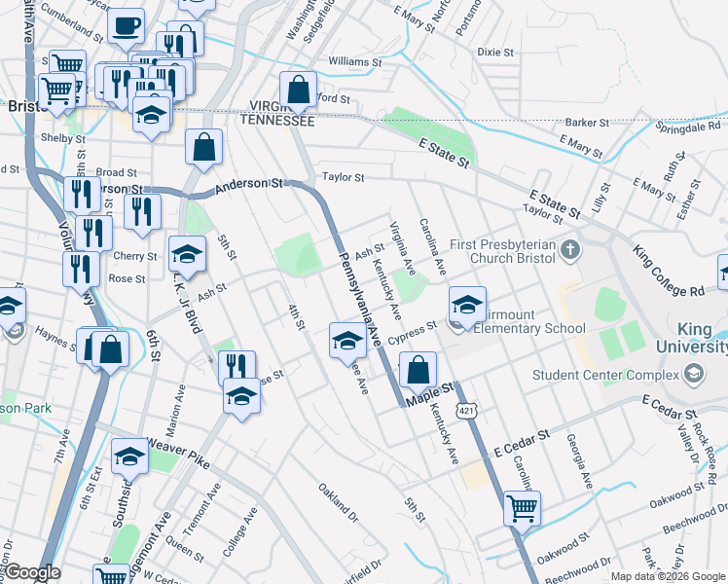Select restaurant marker beside Broad St
Screen dimensions: 728x584
click(x=82, y=197)
